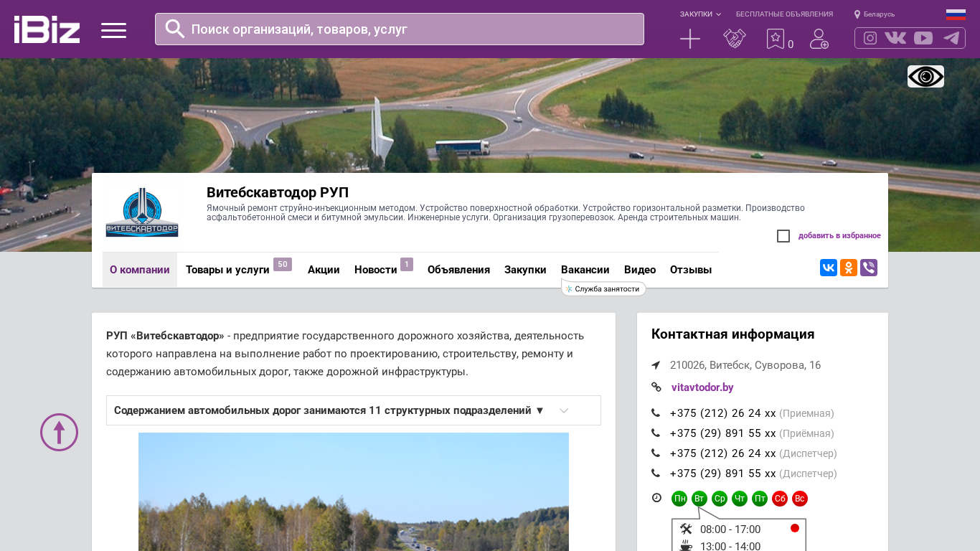Reveal first Приемная number +375 (212)
This screenshot has height=551, width=980.
723,413
